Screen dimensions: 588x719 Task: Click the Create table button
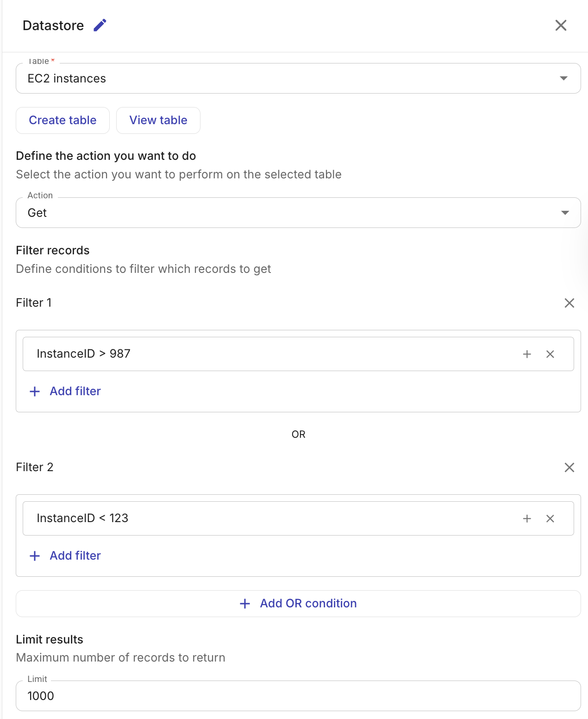tap(63, 120)
